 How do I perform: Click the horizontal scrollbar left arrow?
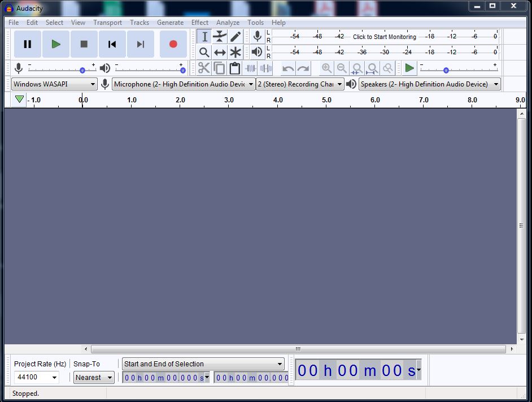[x=86, y=349]
